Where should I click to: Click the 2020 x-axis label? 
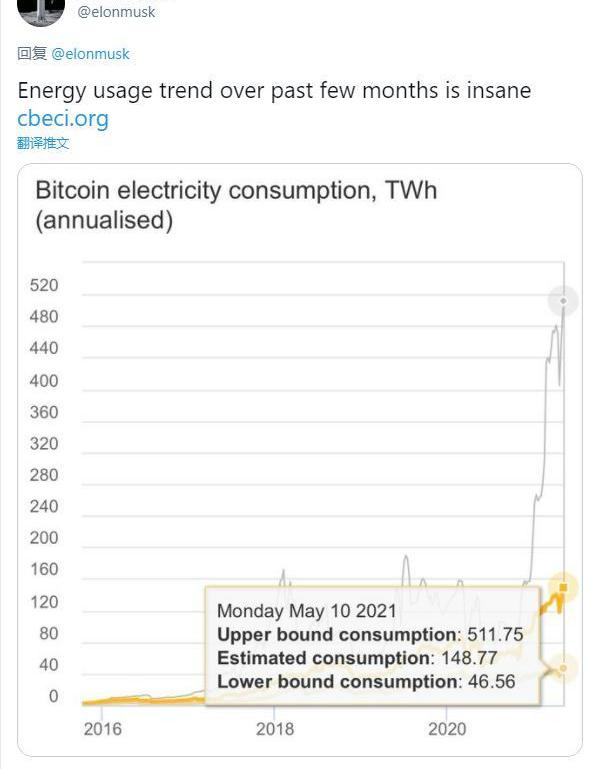(x=447, y=729)
